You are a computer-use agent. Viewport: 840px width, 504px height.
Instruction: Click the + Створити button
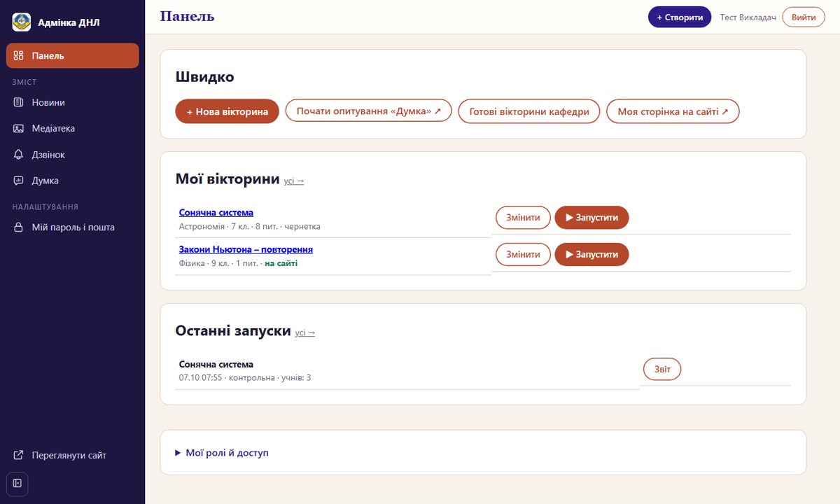click(680, 17)
